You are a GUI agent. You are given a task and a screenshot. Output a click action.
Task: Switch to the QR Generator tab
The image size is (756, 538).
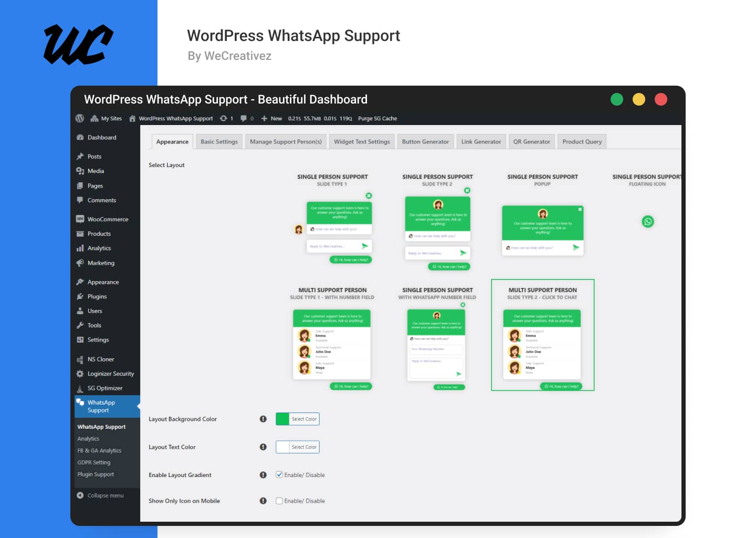[531, 142]
